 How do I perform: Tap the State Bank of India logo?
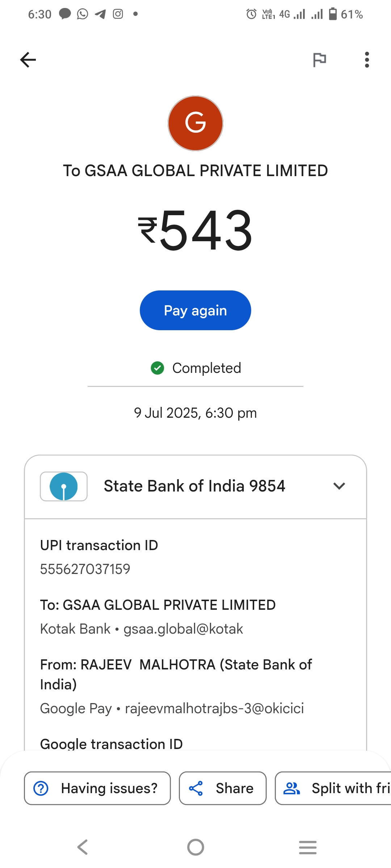(x=64, y=486)
